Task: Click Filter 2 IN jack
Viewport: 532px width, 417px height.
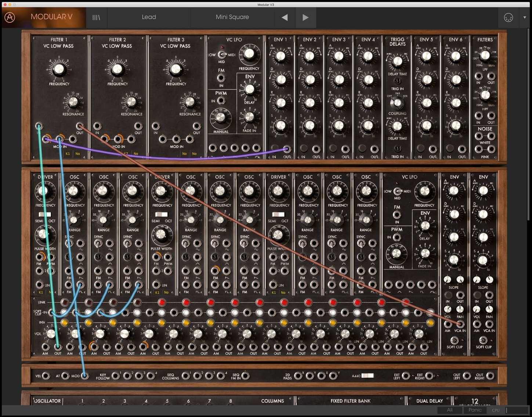Action: (x=97, y=126)
